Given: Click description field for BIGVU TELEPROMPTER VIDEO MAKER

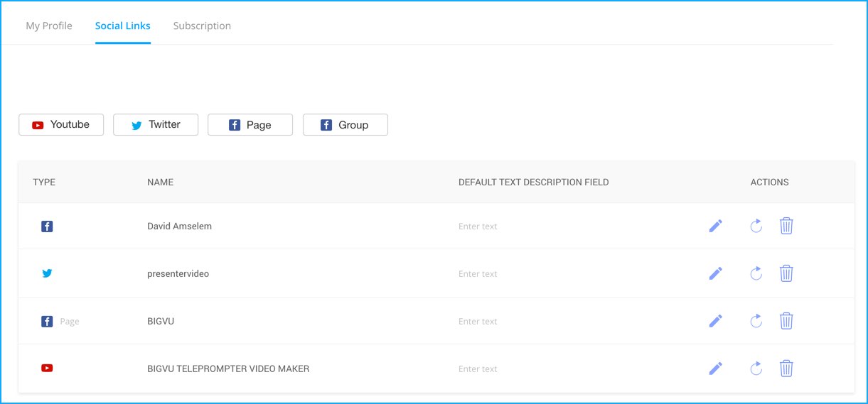Looking at the screenshot, I should (x=478, y=369).
